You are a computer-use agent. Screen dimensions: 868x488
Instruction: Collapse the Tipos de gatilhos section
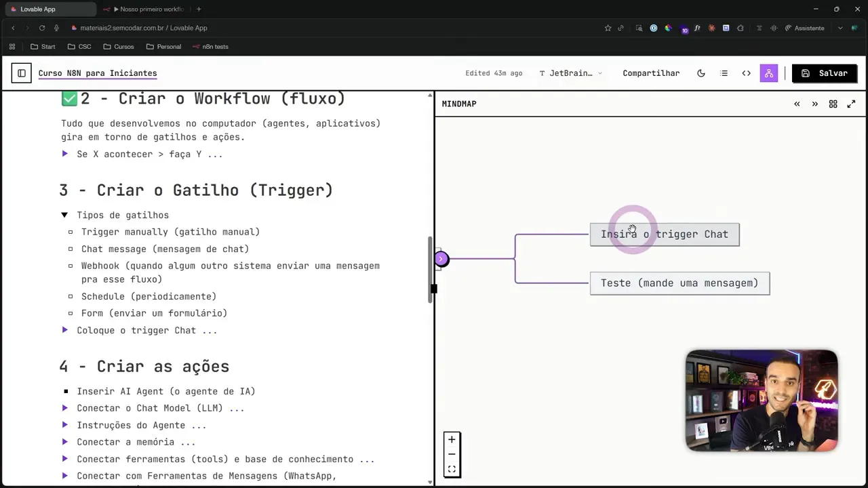point(64,215)
